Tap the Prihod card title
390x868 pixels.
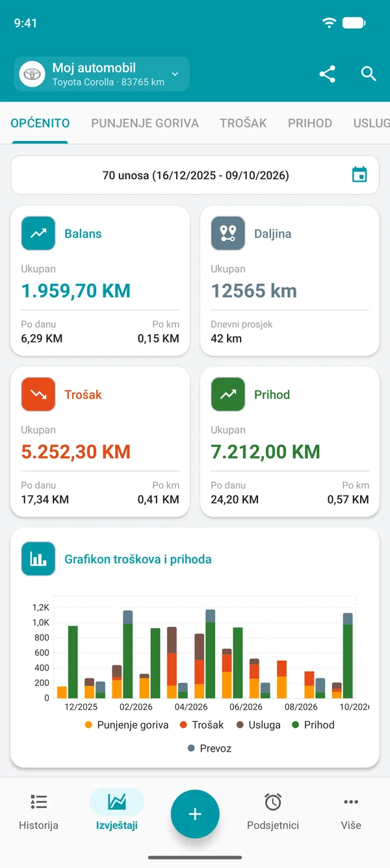pyautogui.click(x=272, y=394)
